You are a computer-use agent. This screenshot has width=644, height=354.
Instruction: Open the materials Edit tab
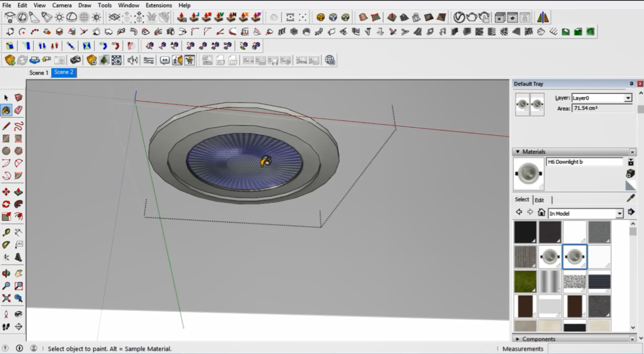tap(539, 200)
